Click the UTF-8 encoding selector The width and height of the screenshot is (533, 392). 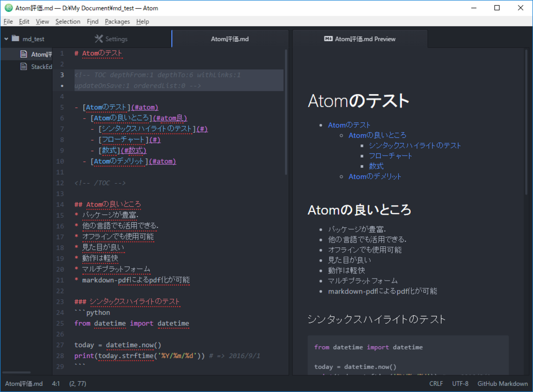460,384
